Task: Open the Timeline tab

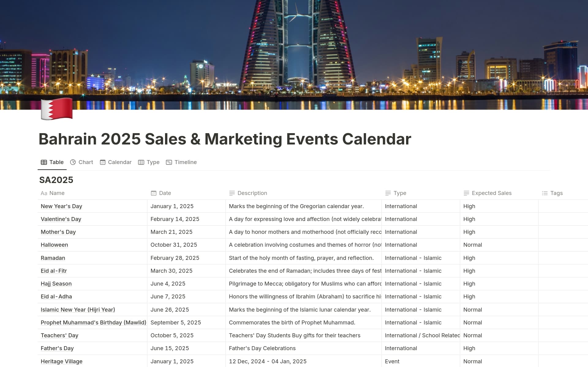Action: pos(185,162)
